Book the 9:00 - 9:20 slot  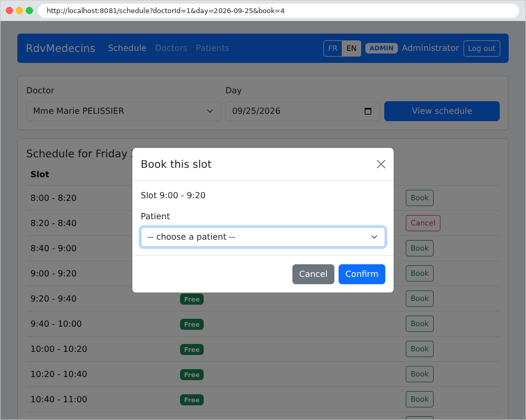419,273
